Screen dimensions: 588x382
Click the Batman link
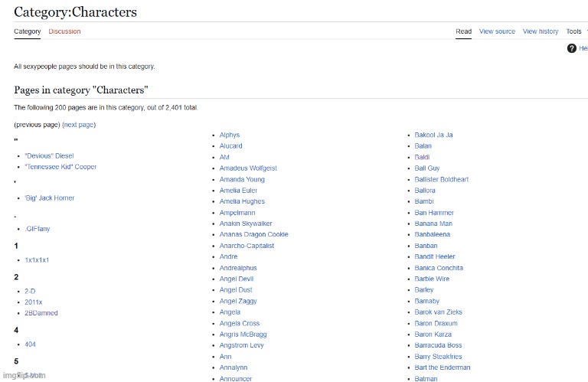click(426, 378)
